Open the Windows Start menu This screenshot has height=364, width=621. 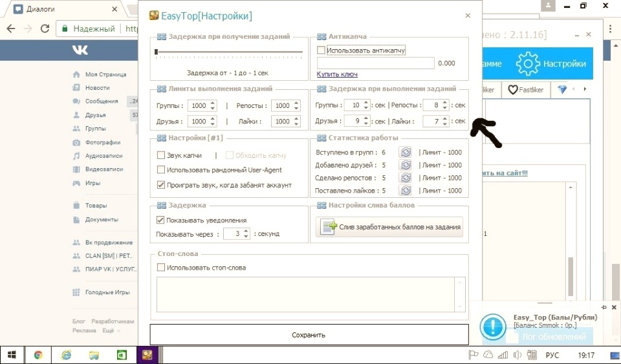(x=12, y=355)
